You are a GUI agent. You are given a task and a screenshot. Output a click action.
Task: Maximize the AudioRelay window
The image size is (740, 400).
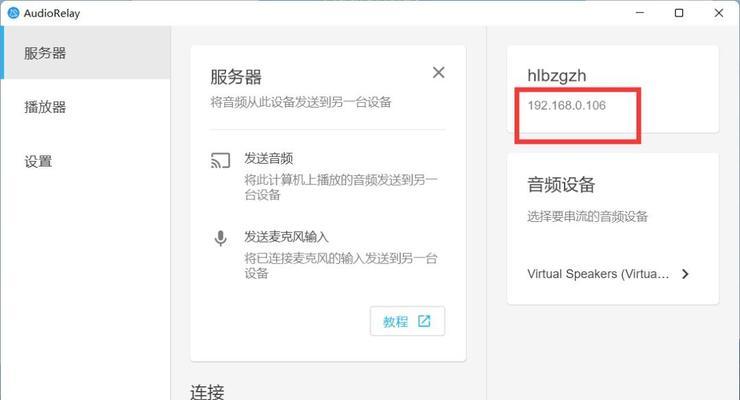679,13
